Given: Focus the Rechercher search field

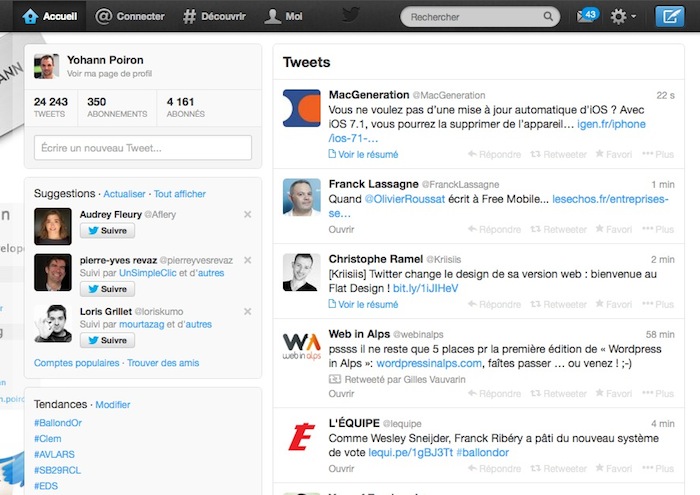Looking at the screenshot, I should coord(480,17).
